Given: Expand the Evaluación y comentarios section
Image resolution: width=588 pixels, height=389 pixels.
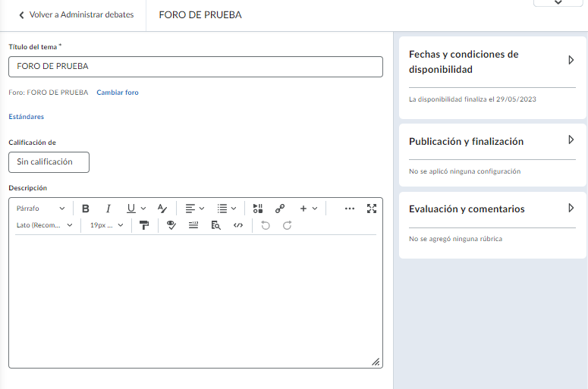Looking at the screenshot, I should click(571, 208).
